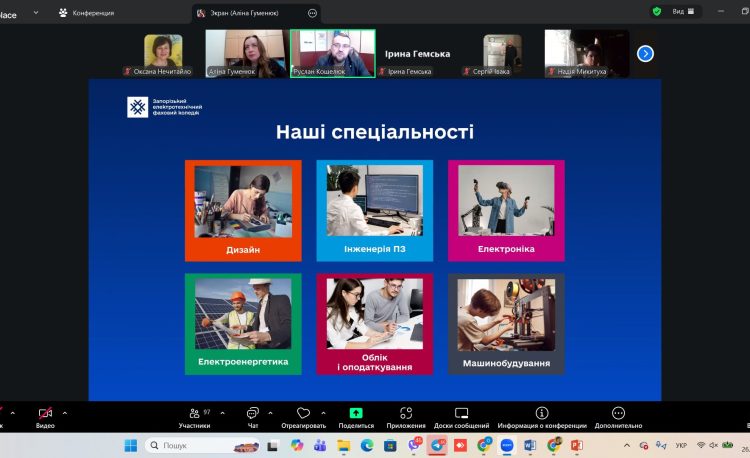
Task: Click the green encryption shield icon
Action: 657,12
